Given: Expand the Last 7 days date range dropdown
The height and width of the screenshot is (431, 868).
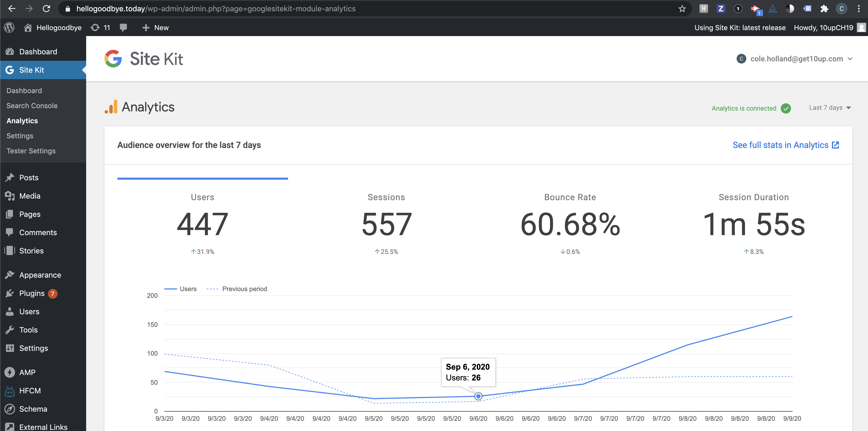Looking at the screenshot, I should coord(829,108).
